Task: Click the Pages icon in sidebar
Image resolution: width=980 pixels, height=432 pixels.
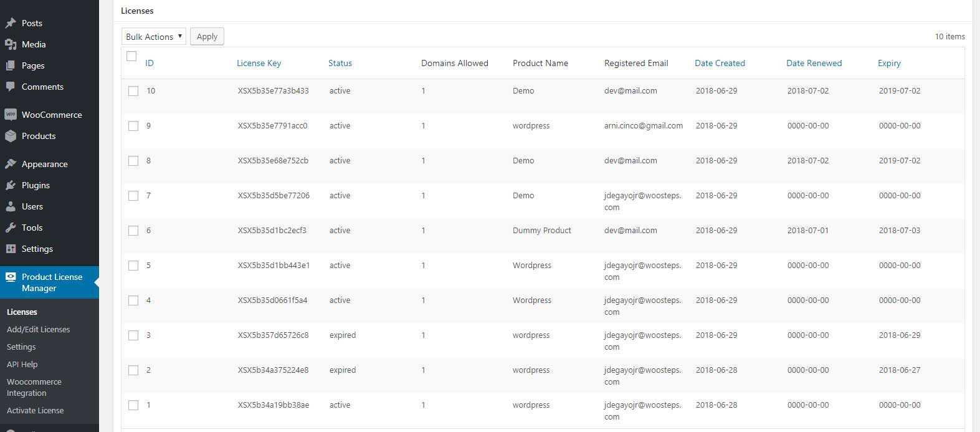Action: [x=11, y=65]
